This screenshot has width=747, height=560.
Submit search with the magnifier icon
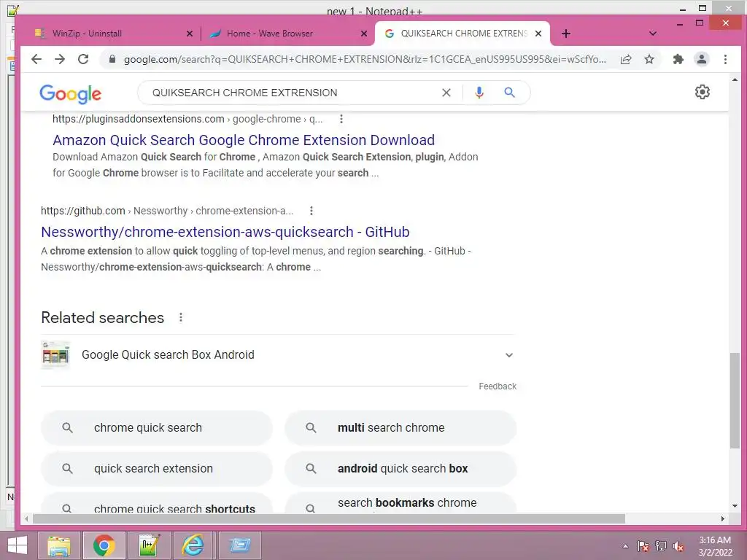point(509,93)
